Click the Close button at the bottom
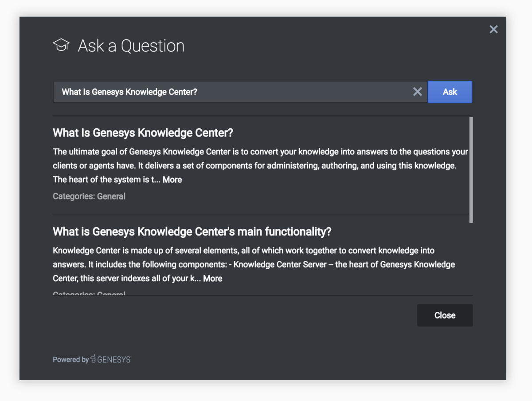Screen dimensions: 532x401 [x=445, y=315]
